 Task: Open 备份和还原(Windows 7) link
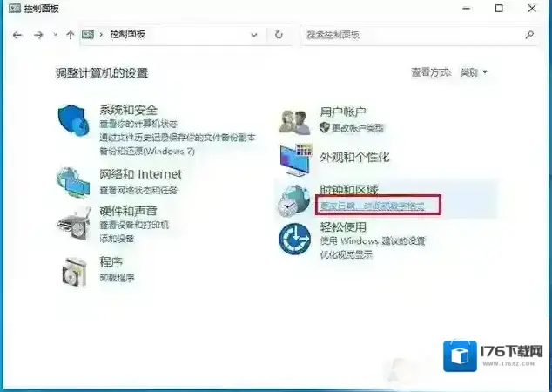[147, 151]
